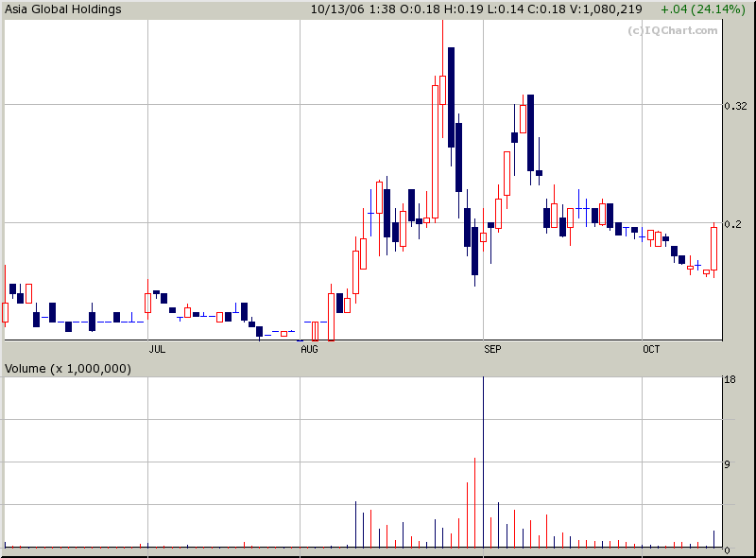Click the Volume (x 1,000,000) panel label
This screenshot has height=558, width=756.
point(68,369)
